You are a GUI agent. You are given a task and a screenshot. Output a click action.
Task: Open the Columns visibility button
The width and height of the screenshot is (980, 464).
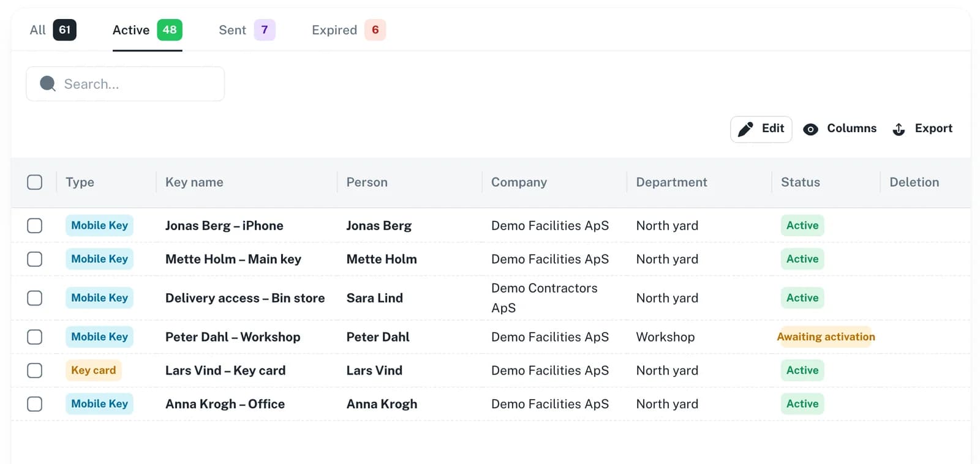point(840,129)
